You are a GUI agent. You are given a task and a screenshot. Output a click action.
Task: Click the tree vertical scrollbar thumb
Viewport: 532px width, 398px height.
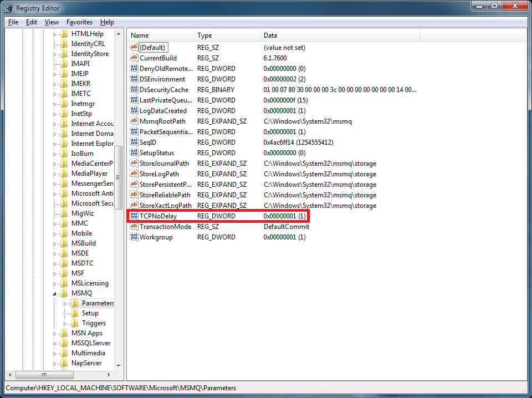[119, 177]
